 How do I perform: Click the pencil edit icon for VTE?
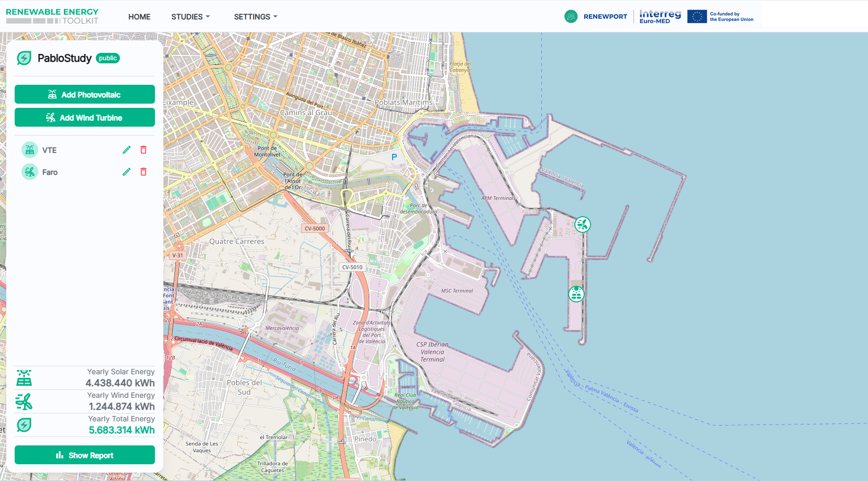point(126,150)
